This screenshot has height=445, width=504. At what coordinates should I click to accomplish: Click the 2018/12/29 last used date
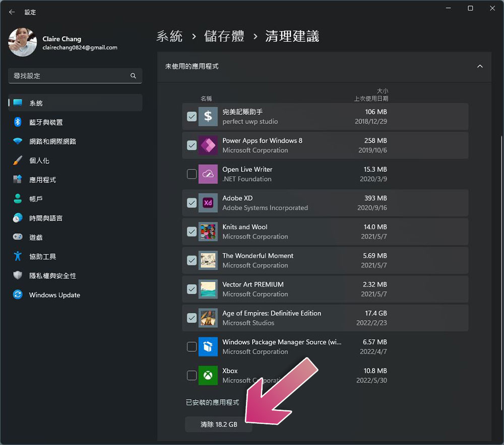tap(371, 121)
